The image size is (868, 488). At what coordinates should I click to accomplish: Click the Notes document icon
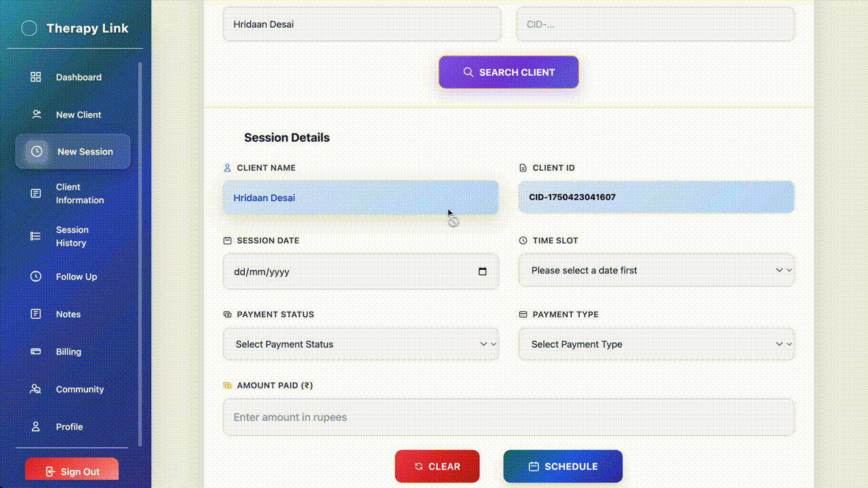[36, 314]
